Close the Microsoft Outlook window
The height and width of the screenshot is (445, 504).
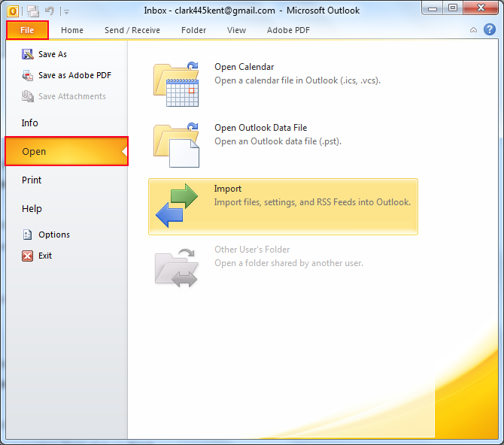(x=481, y=8)
